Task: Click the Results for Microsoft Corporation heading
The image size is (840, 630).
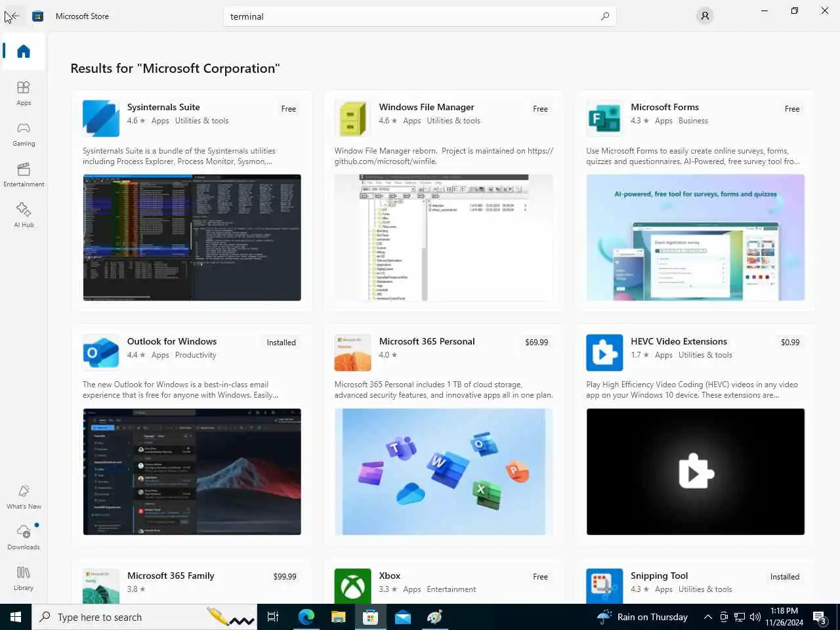Action: pos(175,68)
